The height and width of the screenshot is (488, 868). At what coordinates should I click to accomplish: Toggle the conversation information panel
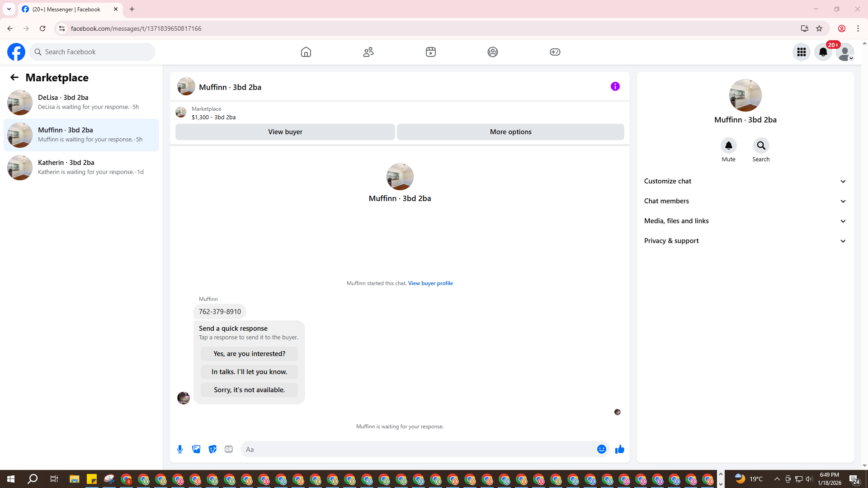coord(615,86)
